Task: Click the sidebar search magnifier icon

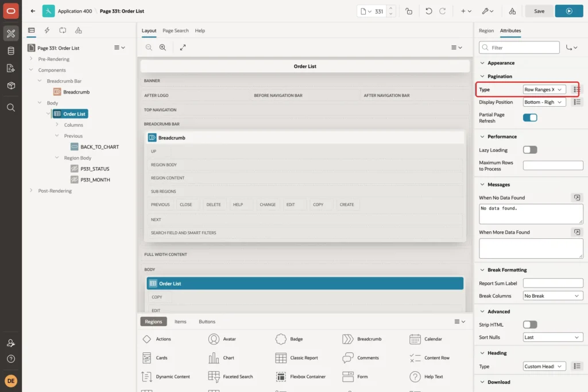Action: pyautogui.click(x=11, y=107)
